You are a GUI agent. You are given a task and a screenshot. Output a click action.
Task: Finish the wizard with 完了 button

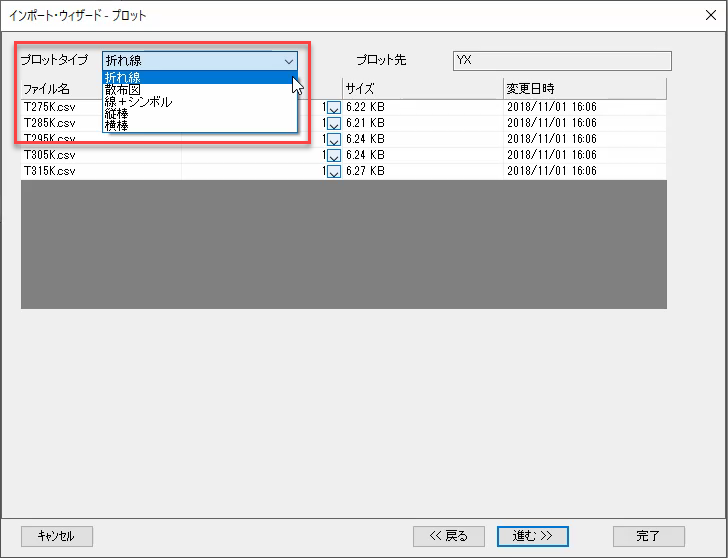click(649, 536)
